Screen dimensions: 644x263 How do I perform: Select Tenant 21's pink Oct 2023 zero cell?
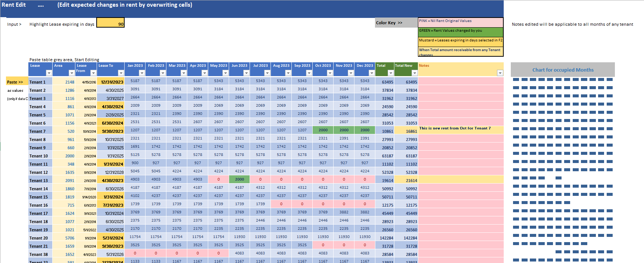click(323, 245)
